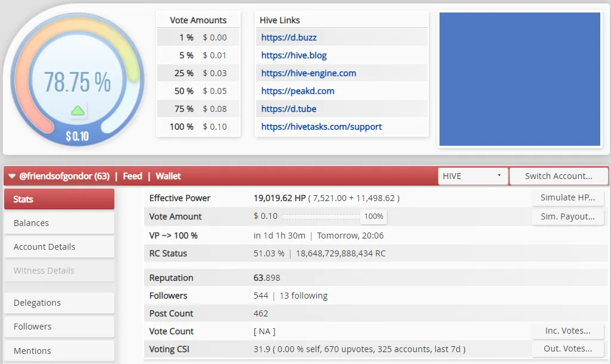Screen dimensions: 611x364
Task: Select the 1 % vote amount row
Action: point(198,37)
